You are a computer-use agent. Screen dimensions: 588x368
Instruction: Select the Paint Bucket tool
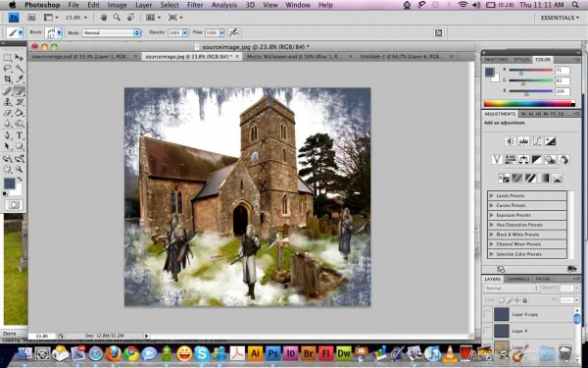coord(19,113)
